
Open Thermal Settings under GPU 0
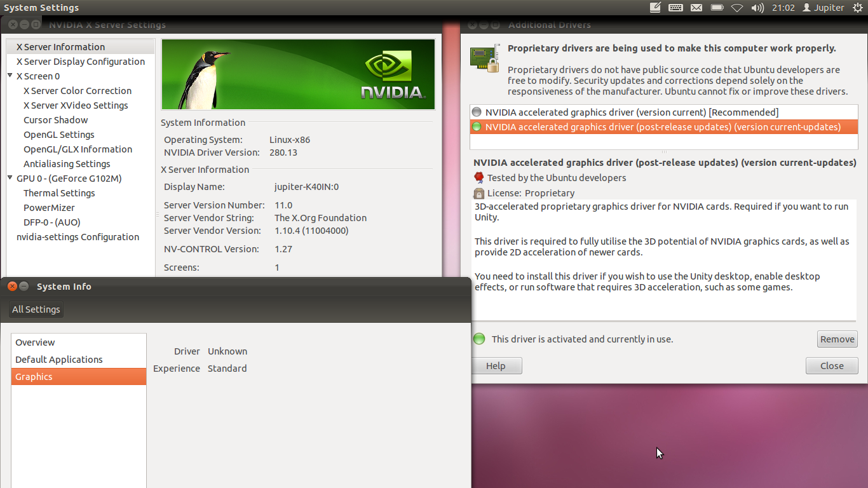click(59, 193)
